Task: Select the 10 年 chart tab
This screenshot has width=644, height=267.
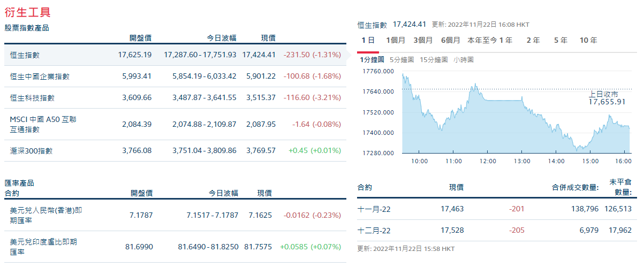Action: click(588, 40)
